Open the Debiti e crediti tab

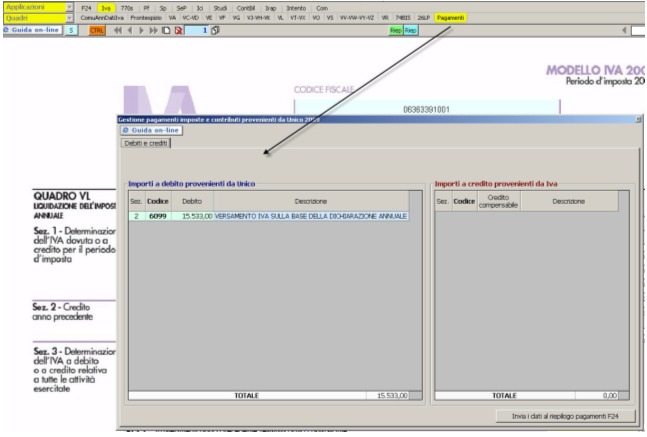(146, 143)
